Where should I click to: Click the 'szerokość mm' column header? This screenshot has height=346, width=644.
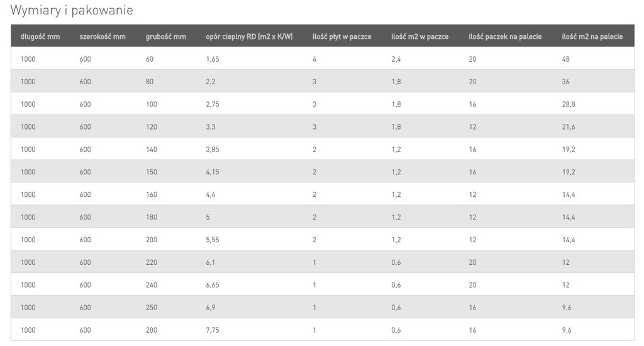(x=103, y=36)
